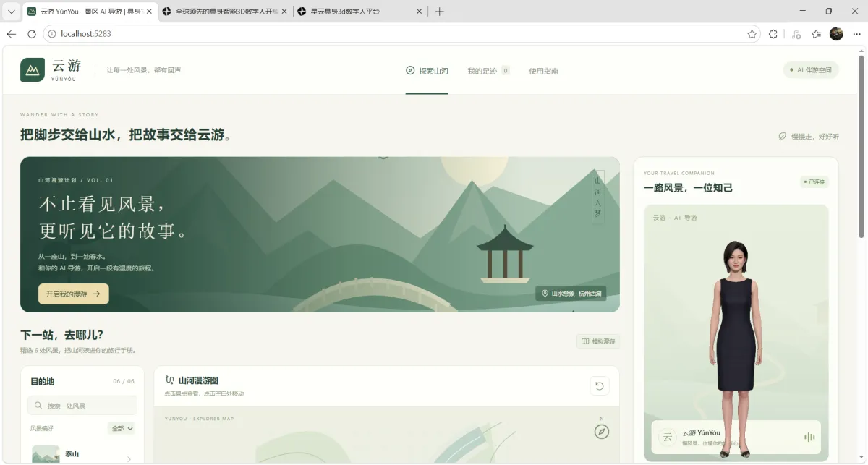Open a new browser tab
868x465 pixels.
pos(440,12)
